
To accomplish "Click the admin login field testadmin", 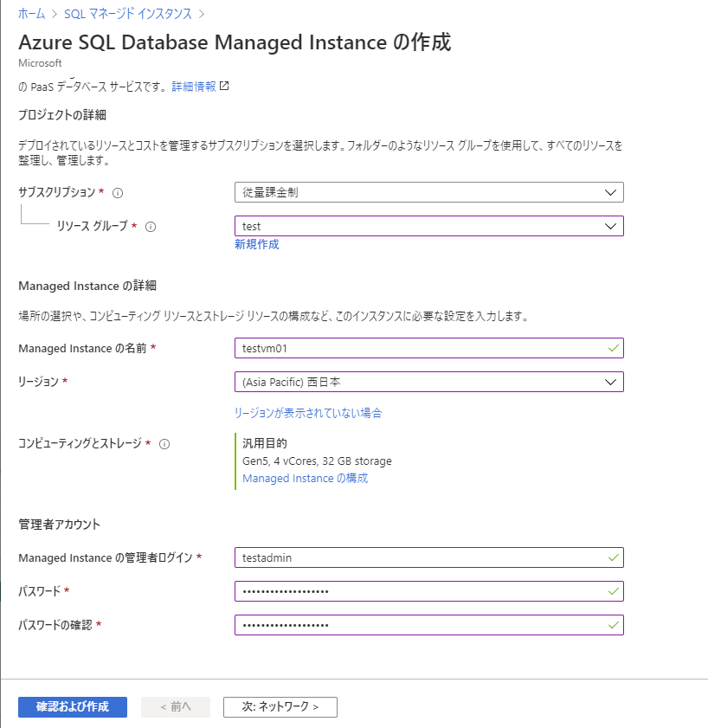I will 429,557.
